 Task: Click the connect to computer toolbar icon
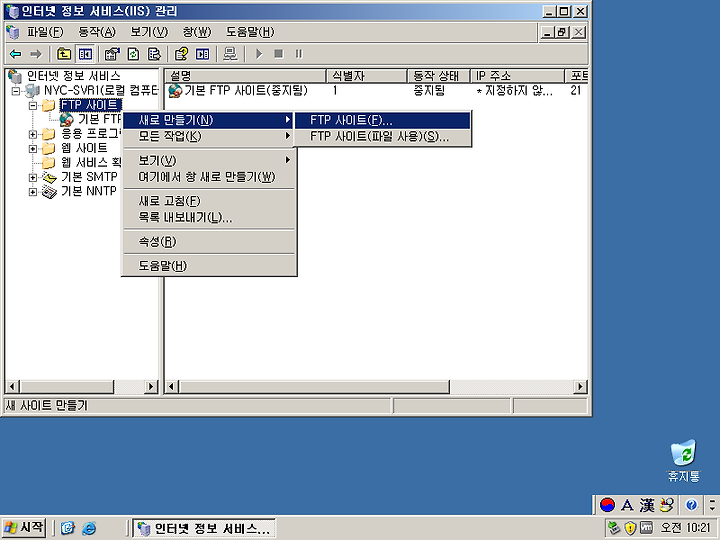(x=230, y=54)
